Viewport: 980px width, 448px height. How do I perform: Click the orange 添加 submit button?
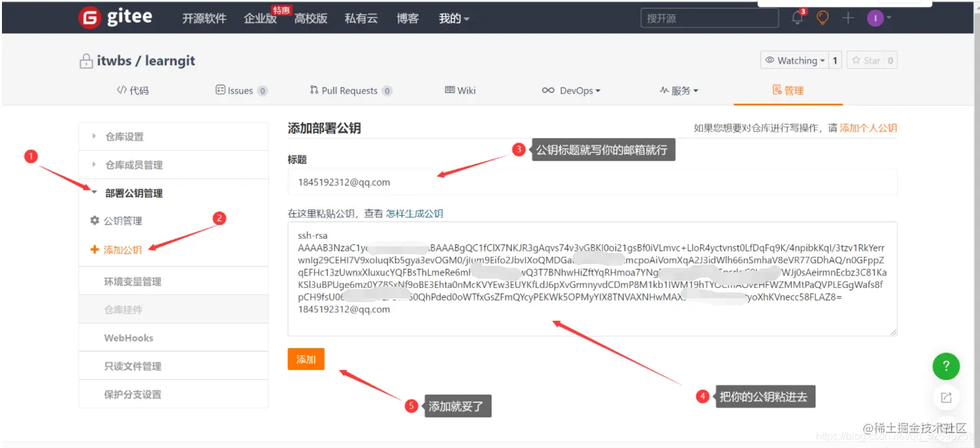306,359
